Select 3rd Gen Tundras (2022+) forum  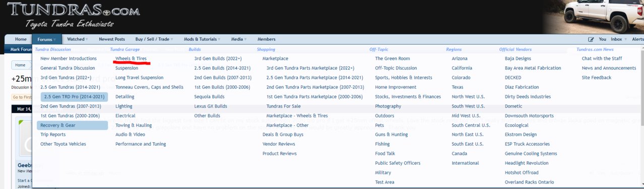[66, 77]
